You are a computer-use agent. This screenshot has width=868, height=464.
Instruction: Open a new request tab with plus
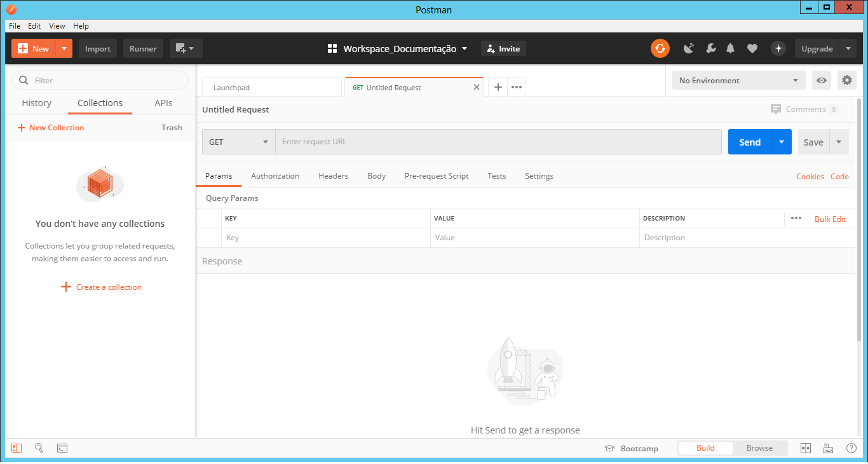coord(498,87)
